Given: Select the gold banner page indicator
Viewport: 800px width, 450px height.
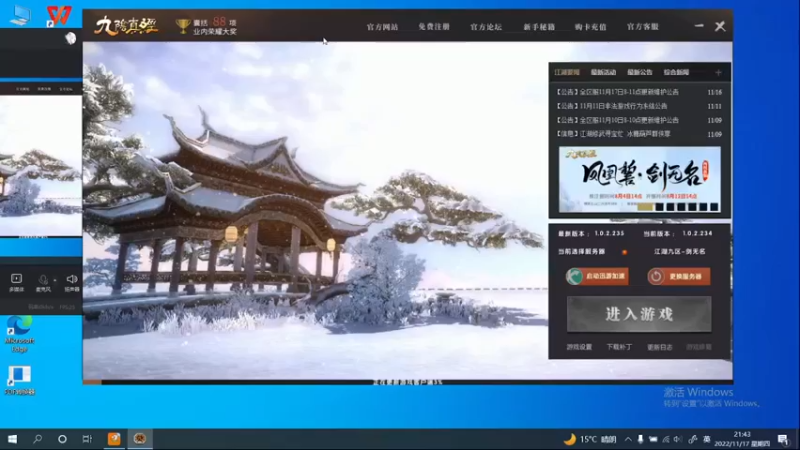Looking at the screenshot, I should coord(645,207).
